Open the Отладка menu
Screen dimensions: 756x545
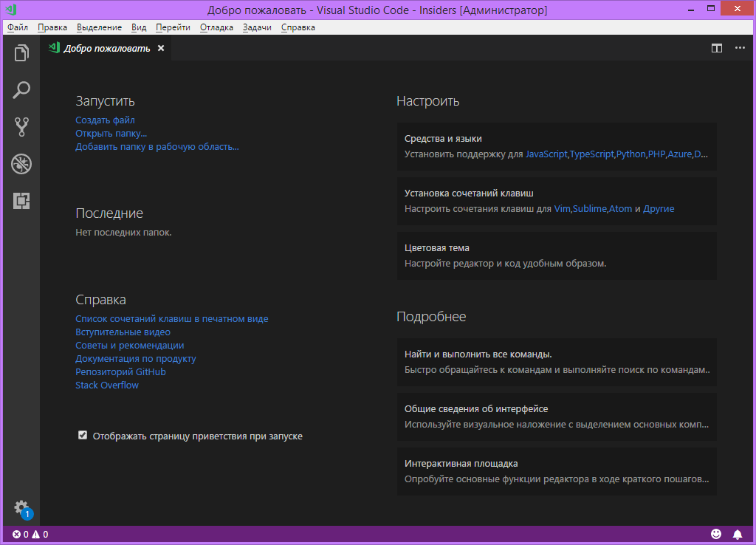[x=216, y=27]
